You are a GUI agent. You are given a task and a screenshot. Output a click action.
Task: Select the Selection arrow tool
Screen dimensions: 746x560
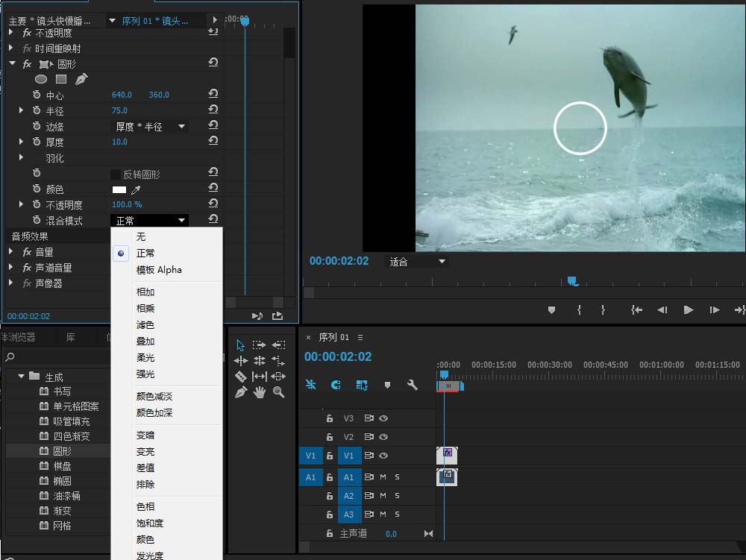tap(240, 345)
